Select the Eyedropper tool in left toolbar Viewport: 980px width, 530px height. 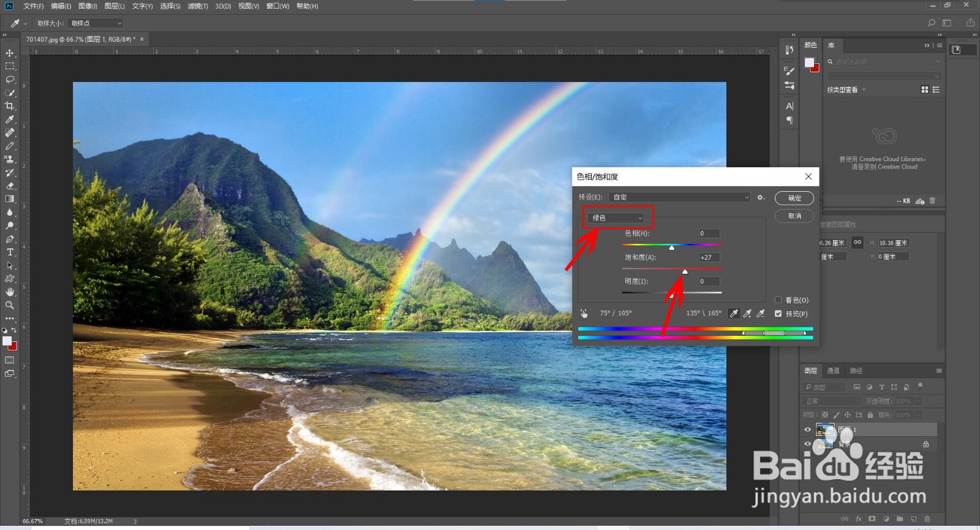[10, 119]
